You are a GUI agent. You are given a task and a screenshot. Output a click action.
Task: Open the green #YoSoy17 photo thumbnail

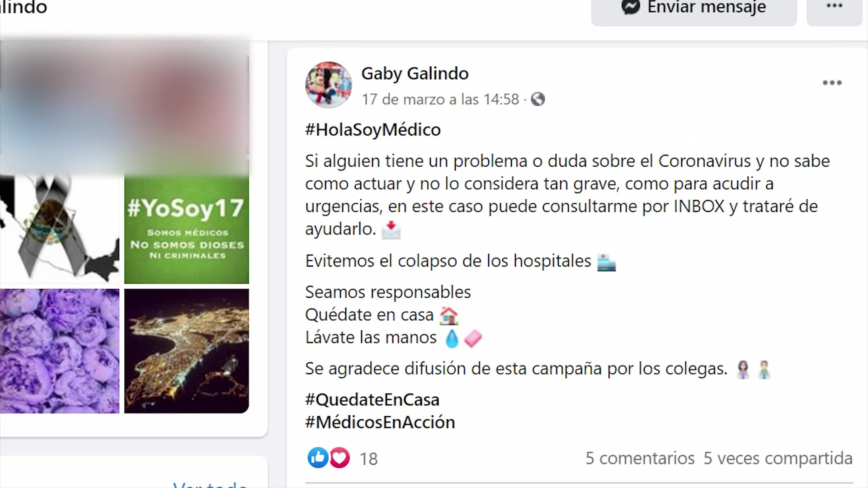(x=186, y=230)
